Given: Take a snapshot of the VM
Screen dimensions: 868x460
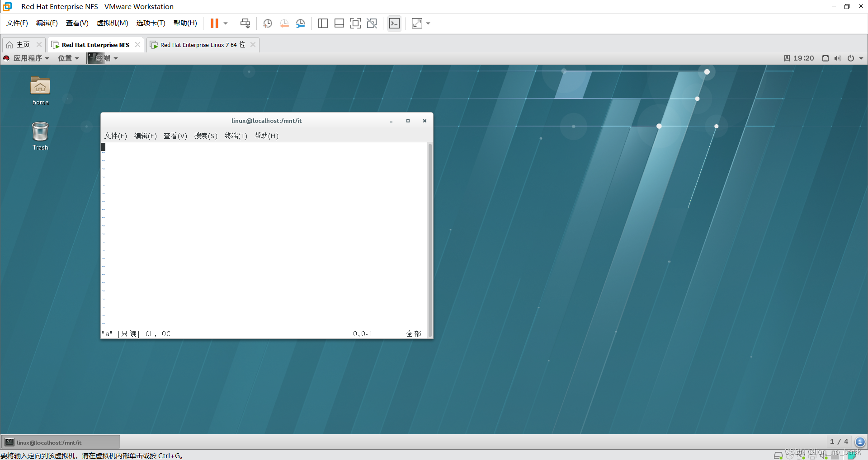Looking at the screenshot, I should click(268, 23).
